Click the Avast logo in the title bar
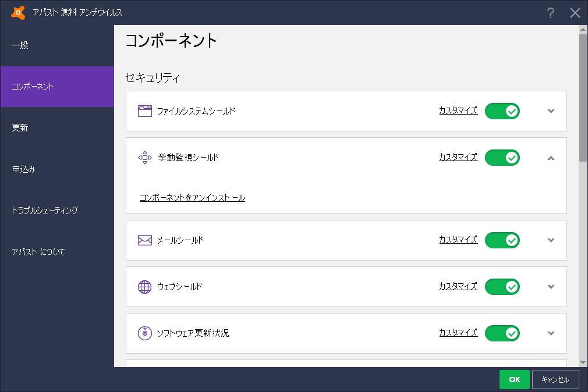Image resolution: width=588 pixels, height=392 pixels. [x=17, y=12]
